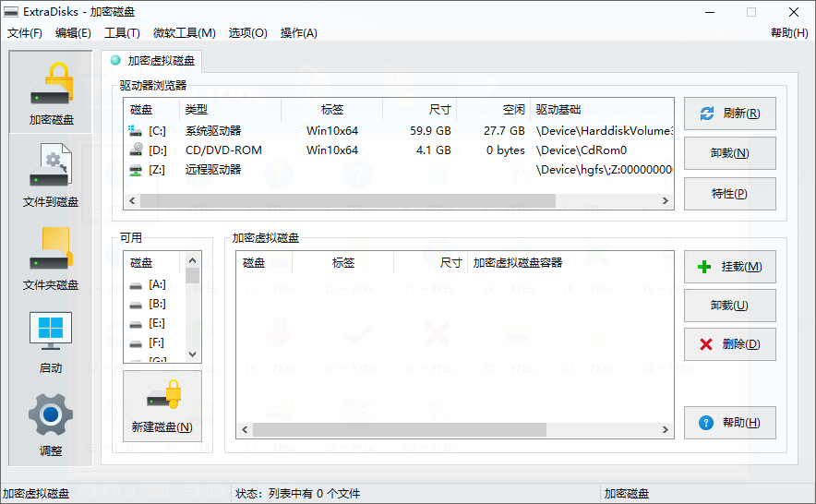Click the 刷新(R) refresh button
The height and width of the screenshot is (504, 816).
(729, 114)
